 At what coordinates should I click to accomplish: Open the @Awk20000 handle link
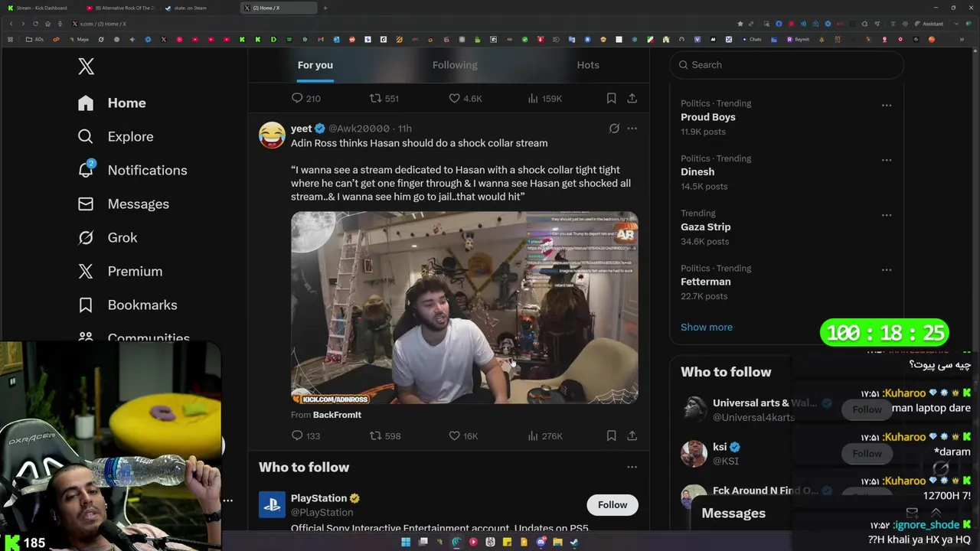(x=359, y=129)
